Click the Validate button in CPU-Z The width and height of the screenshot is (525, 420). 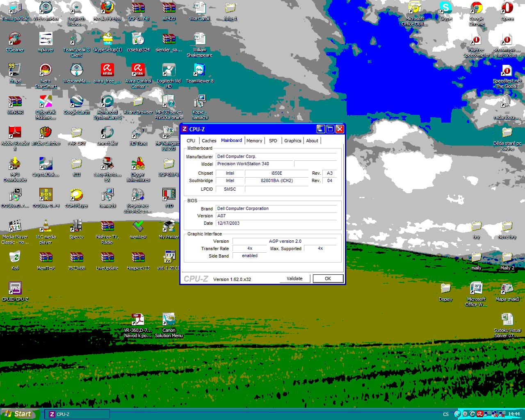pyautogui.click(x=294, y=278)
